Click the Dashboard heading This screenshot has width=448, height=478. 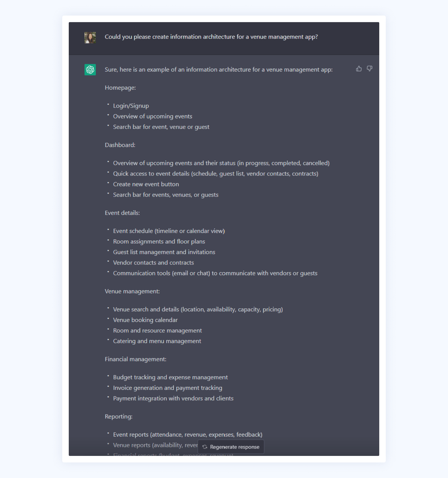(x=119, y=145)
